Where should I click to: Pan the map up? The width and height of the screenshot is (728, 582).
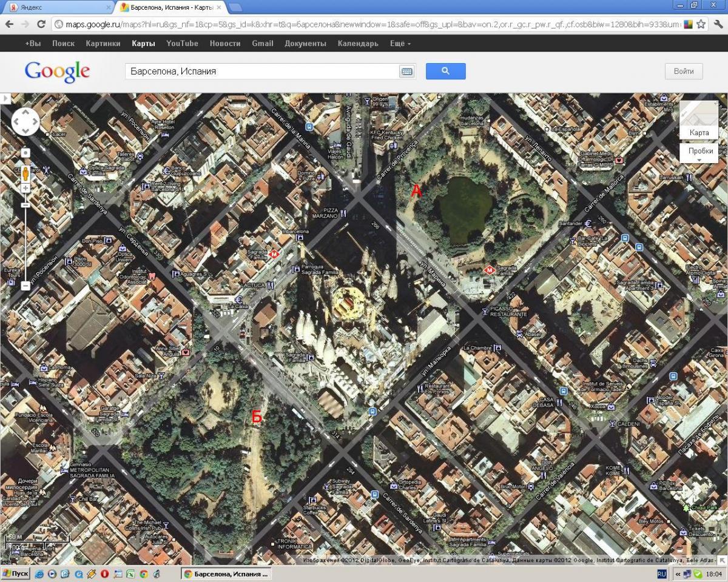[25, 113]
